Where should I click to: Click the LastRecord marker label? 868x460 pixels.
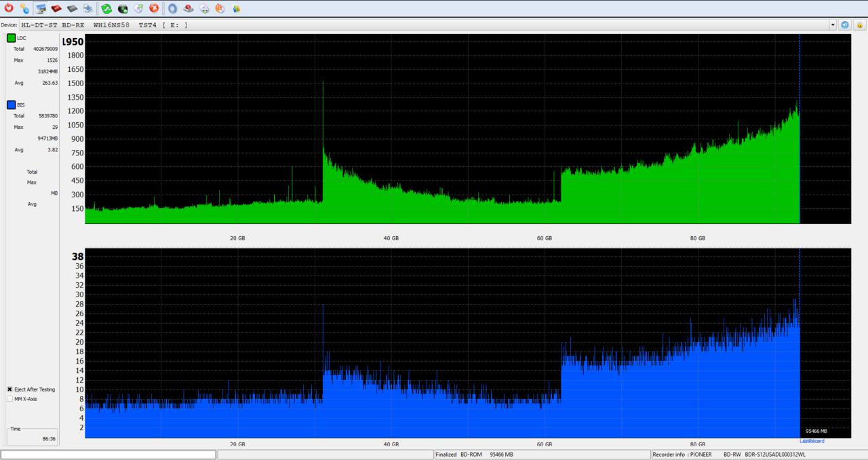[x=811, y=441]
